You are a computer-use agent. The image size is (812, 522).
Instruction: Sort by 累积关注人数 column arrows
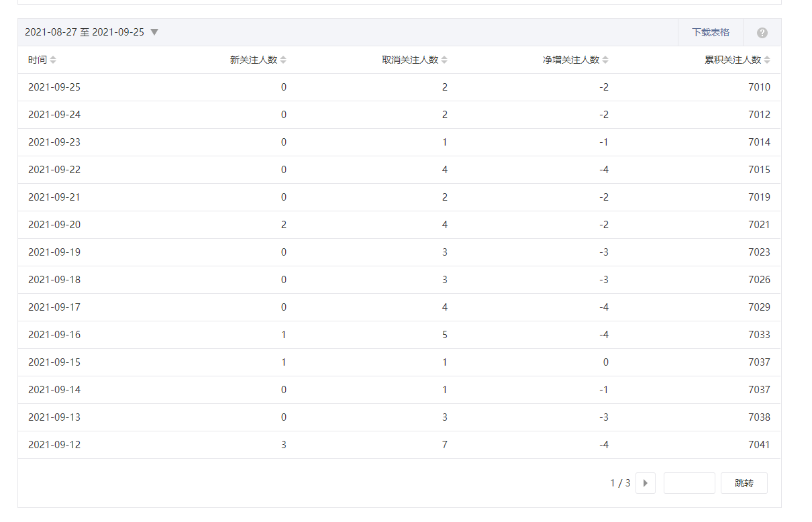pyautogui.click(x=767, y=60)
